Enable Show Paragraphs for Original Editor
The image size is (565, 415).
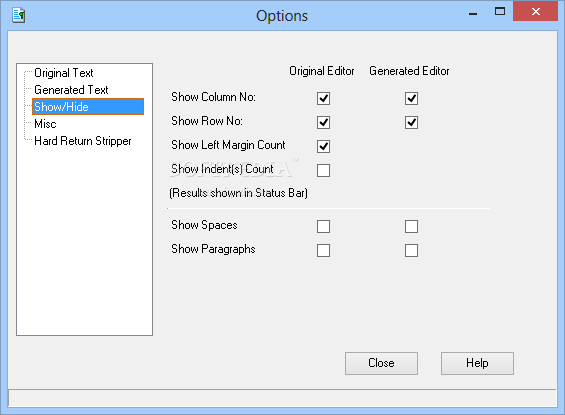click(x=323, y=250)
